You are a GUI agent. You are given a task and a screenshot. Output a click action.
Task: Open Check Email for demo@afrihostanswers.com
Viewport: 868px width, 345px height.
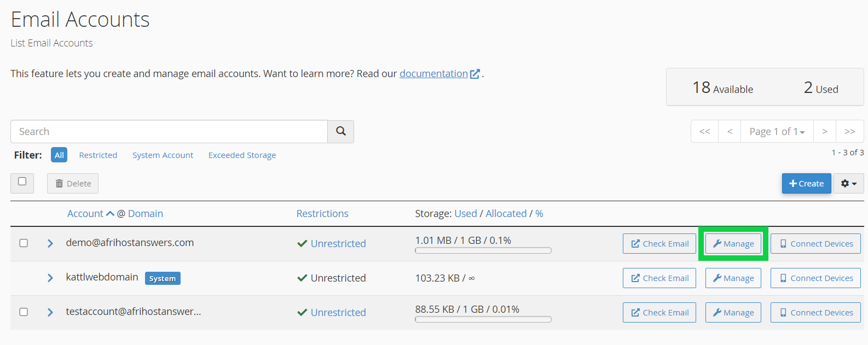tap(659, 244)
